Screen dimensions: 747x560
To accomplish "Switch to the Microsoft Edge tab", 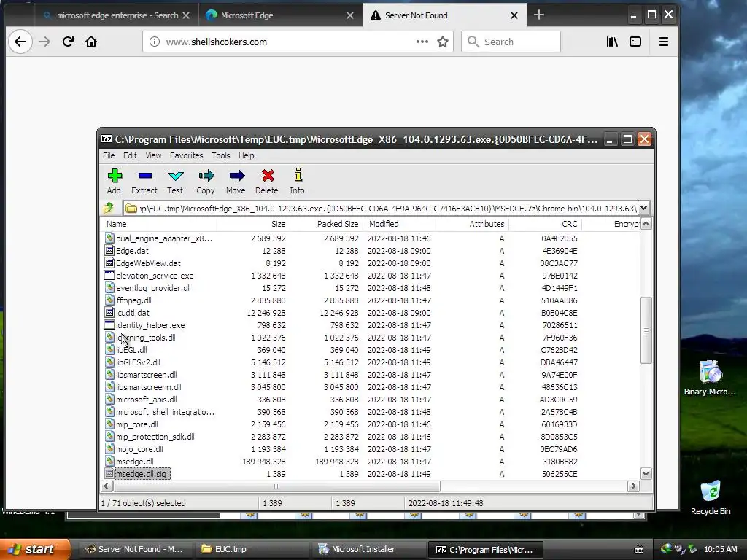I will coord(279,15).
